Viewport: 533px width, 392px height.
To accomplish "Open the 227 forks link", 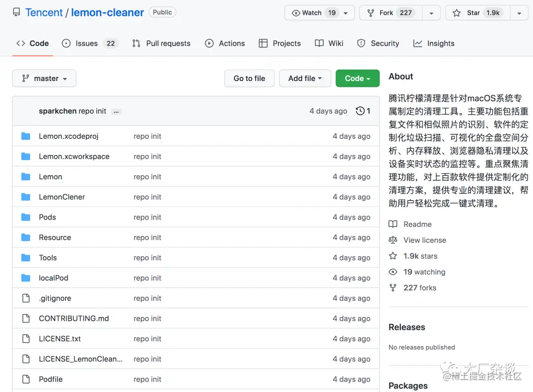I will 420,288.
